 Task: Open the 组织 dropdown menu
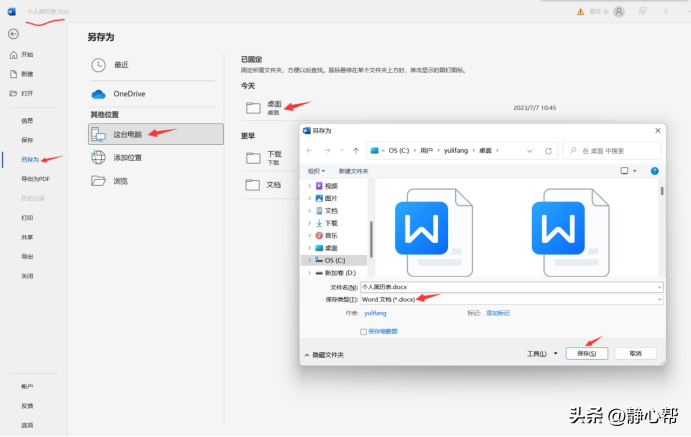(316, 171)
